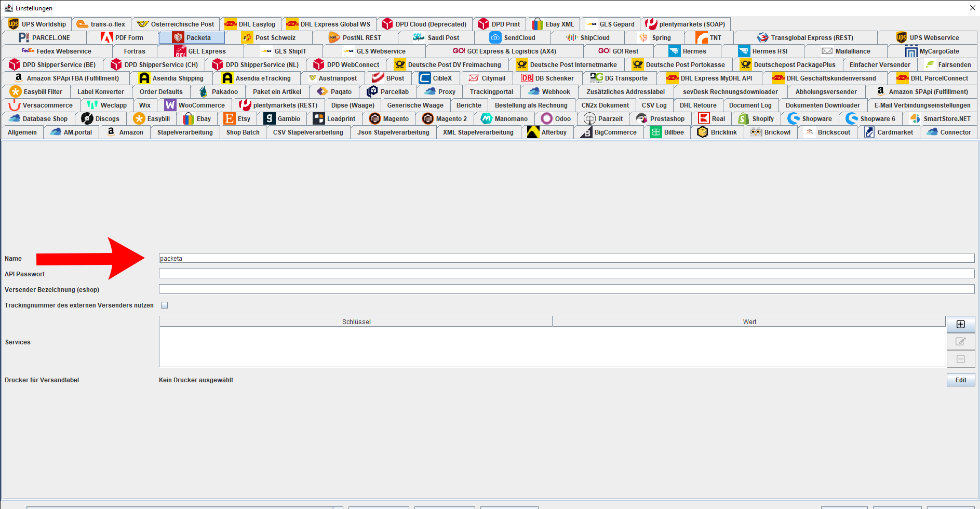Select the Label Konverter tab
980x509 pixels.
pyautogui.click(x=101, y=91)
